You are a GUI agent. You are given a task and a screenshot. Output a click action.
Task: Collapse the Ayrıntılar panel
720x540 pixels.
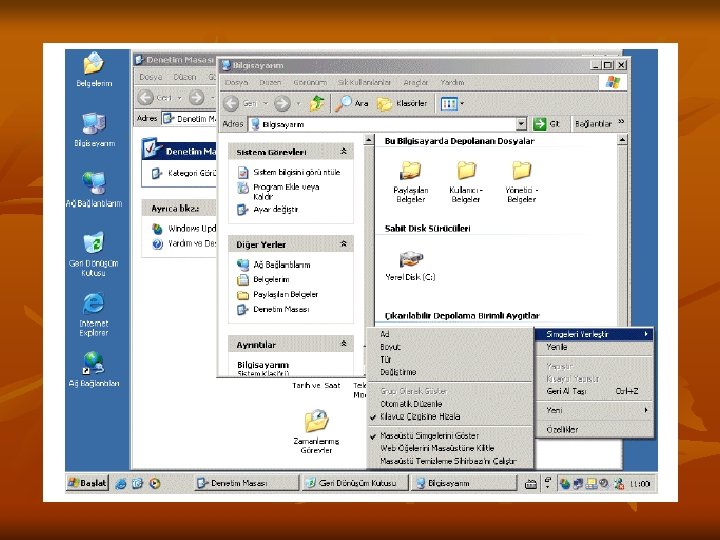pyautogui.click(x=343, y=343)
